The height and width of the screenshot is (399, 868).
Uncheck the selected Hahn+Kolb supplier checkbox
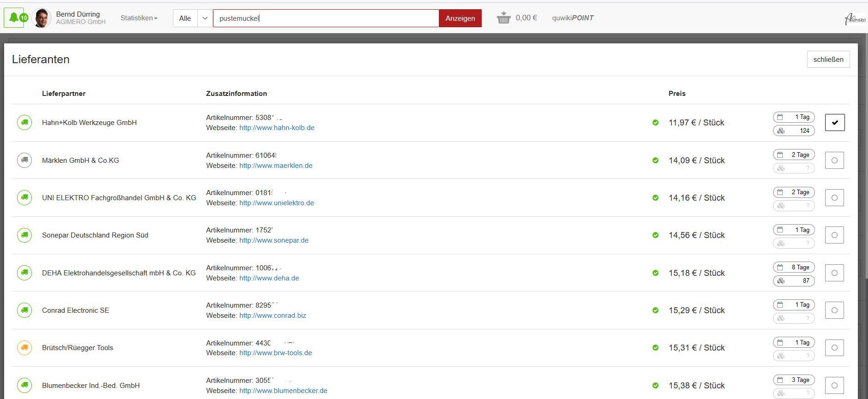835,123
